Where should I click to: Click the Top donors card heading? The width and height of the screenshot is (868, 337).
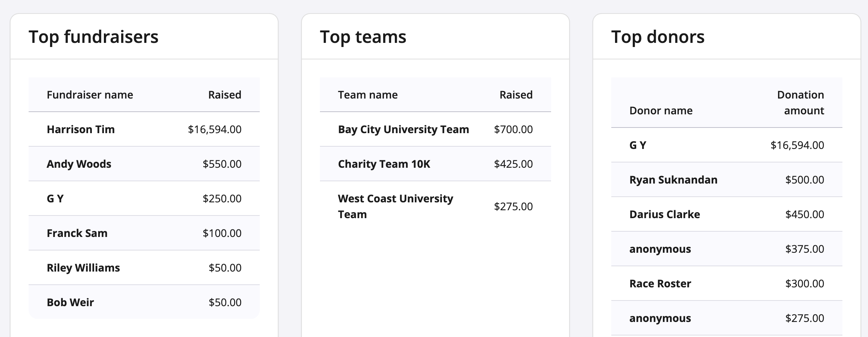(658, 37)
